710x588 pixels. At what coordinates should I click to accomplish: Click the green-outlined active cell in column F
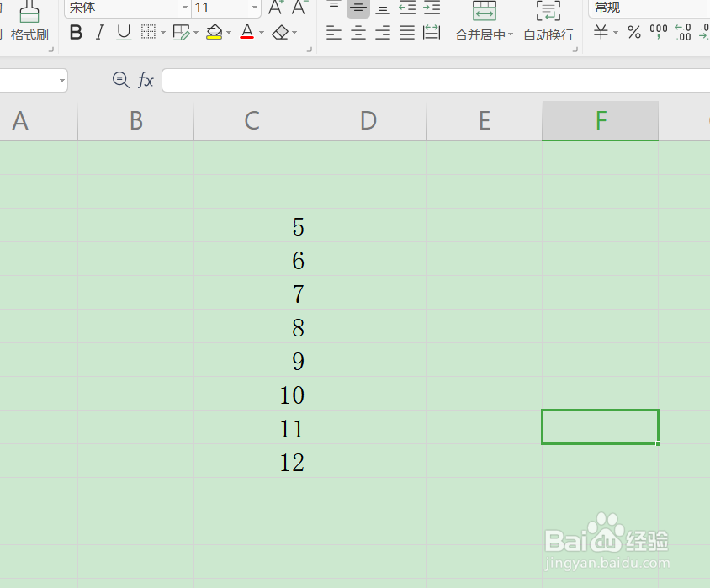600,426
